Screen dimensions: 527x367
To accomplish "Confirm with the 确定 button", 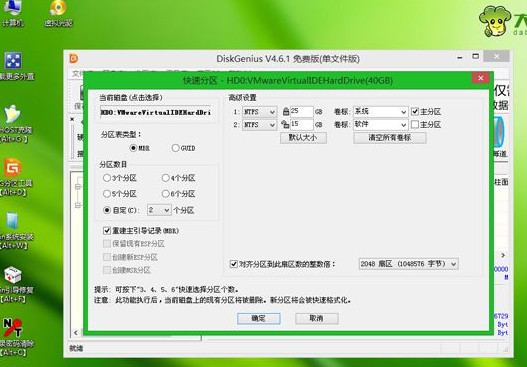I will pos(258,318).
